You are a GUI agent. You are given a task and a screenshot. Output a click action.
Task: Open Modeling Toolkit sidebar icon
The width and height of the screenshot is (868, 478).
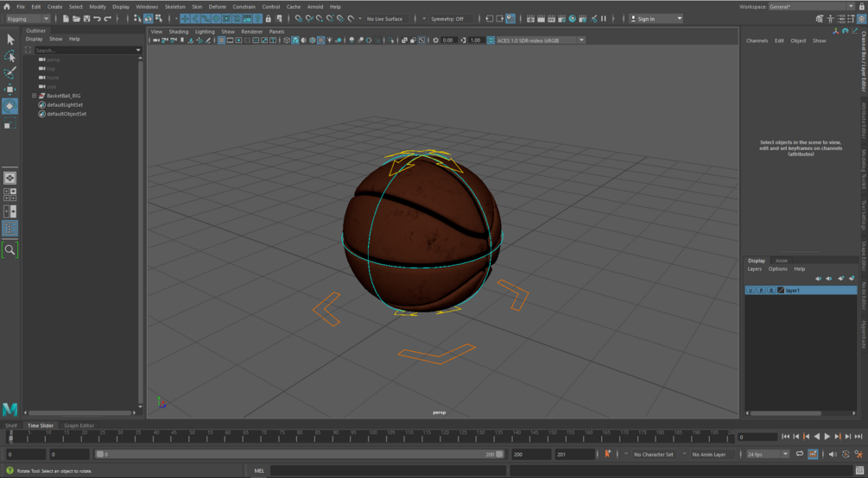point(820,19)
